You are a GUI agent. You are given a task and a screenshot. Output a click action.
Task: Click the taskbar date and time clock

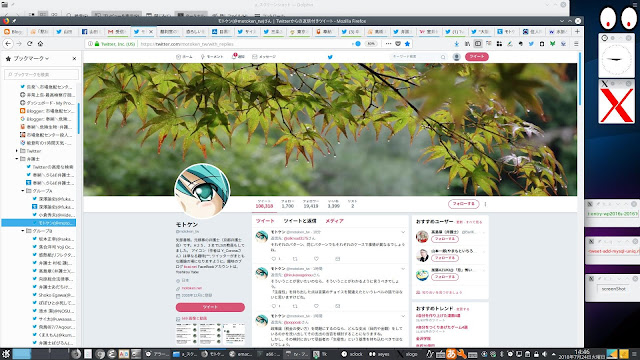tap(581, 354)
